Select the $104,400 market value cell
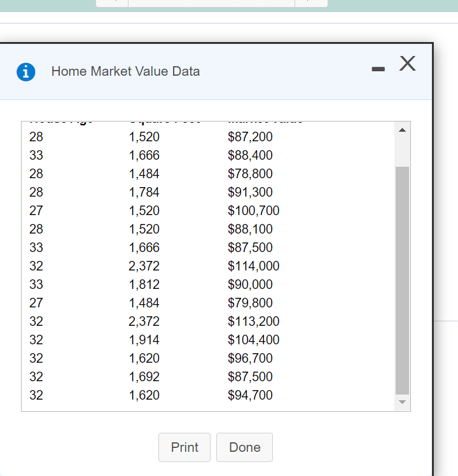 [253, 340]
